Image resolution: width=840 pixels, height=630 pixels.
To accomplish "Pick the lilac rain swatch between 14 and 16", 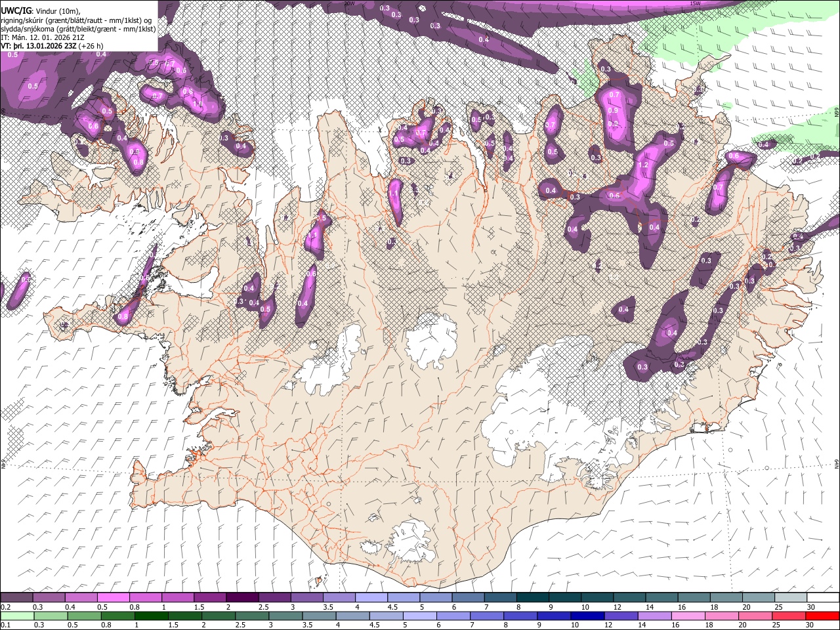I will 654,616.
